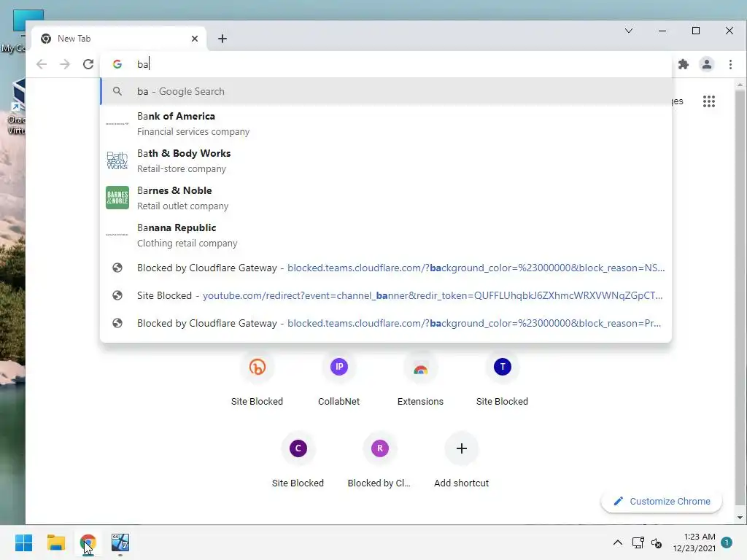Open Cloudflare Gateway suggestion with block_reason=Pr
The height and width of the screenshot is (560, 747).
(386, 323)
